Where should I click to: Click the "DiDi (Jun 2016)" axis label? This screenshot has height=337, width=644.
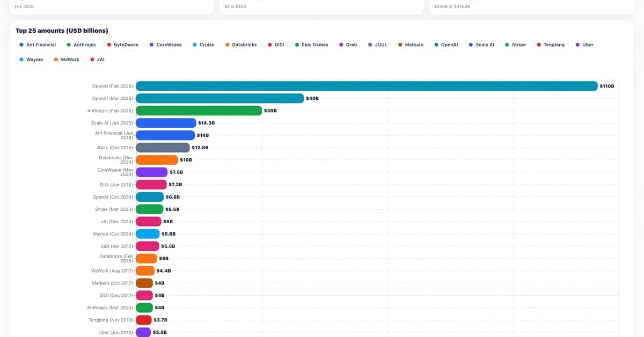[116, 185]
